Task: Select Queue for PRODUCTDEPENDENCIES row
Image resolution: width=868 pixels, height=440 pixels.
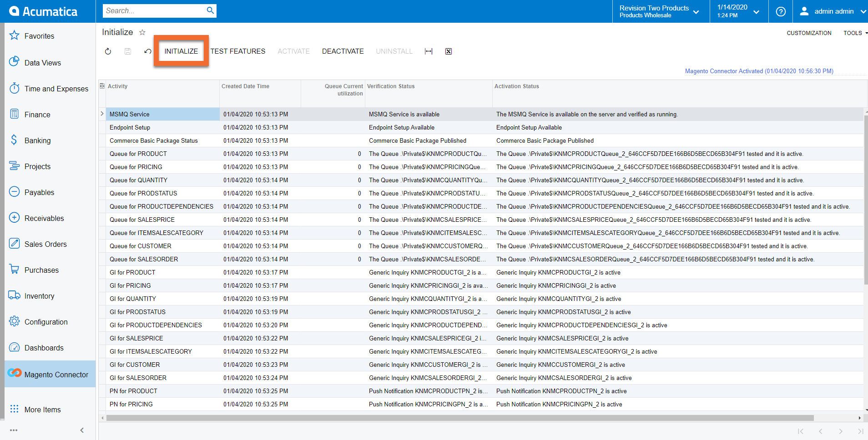Action: [482, 206]
